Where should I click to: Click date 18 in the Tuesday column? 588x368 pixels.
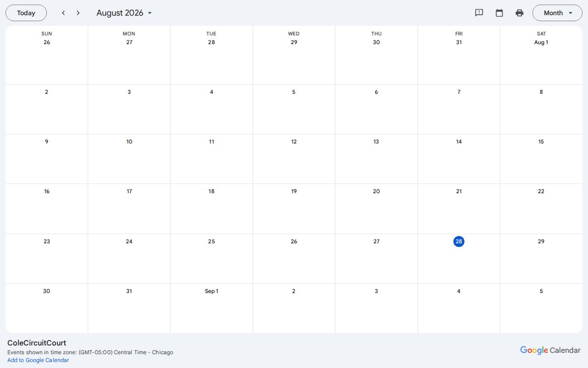[211, 191]
